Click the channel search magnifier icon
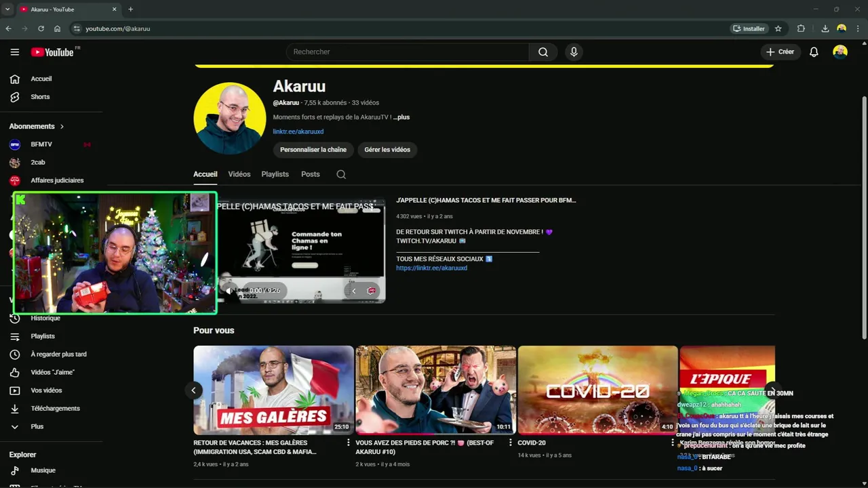This screenshot has height=488, width=868. 341,174
